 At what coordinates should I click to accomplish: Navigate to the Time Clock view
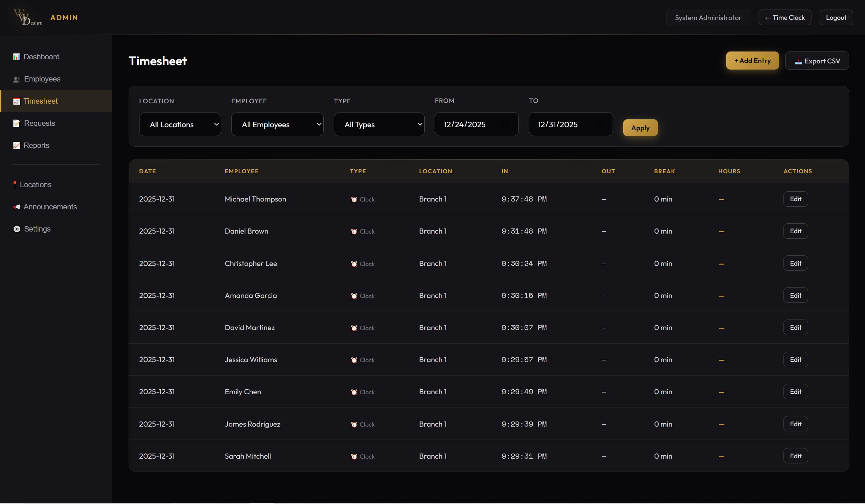tap(785, 17)
